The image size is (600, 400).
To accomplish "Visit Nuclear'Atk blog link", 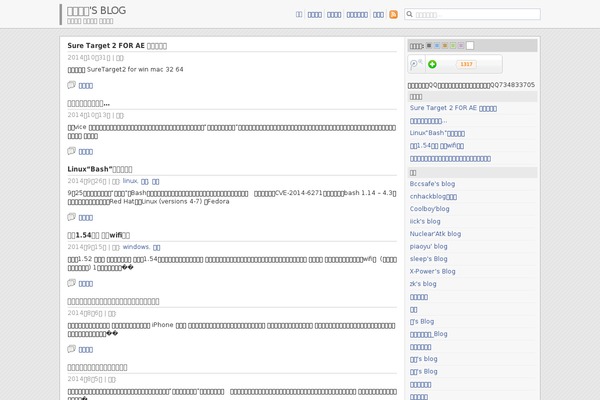I will tap(435, 234).
